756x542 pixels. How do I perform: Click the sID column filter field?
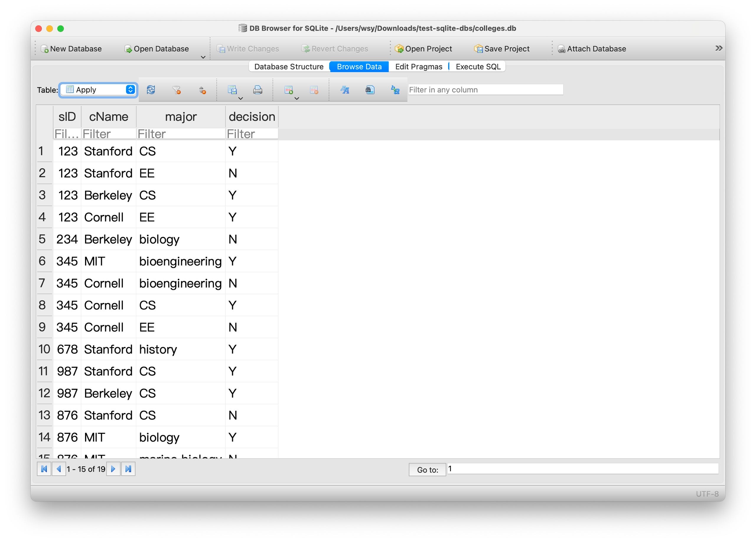pos(67,134)
